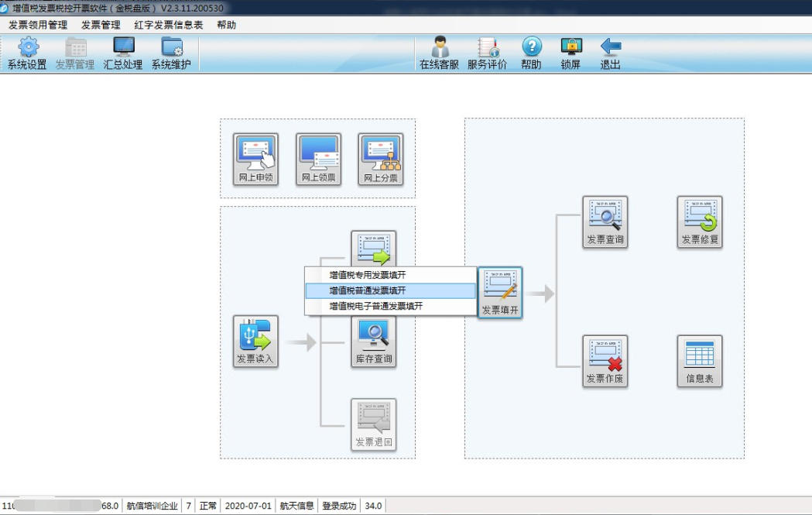
Task: Select 增值税专用发票填开 from popup menu
Action: (390, 275)
